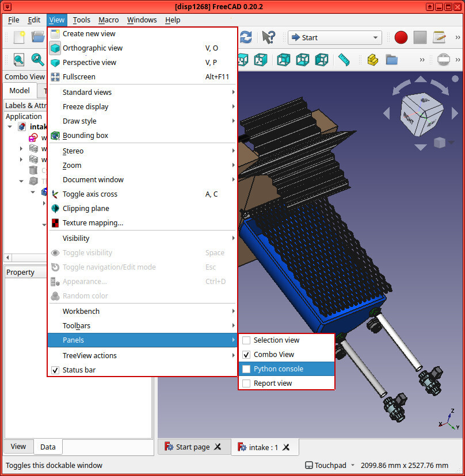The height and width of the screenshot is (476, 465).
Task: Rotate view using cube's right arrow
Action: [455, 113]
